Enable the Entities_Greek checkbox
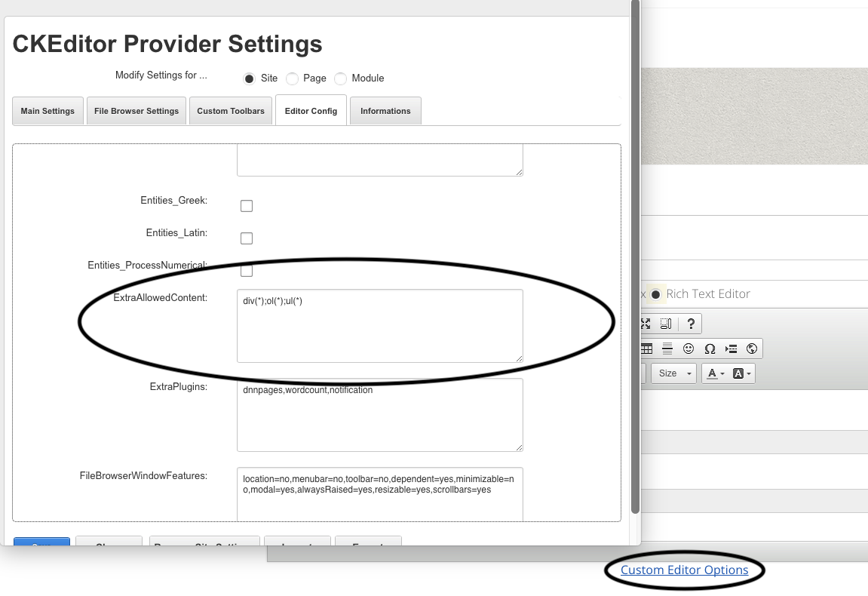 [247, 206]
